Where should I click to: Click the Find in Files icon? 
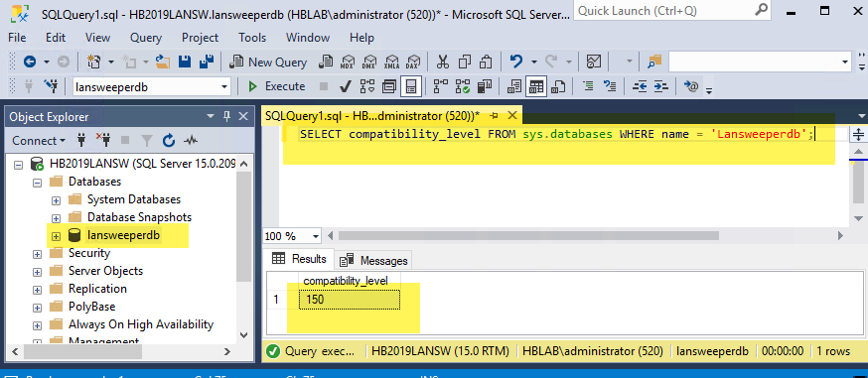pyautogui.click(x=654, y=62)
